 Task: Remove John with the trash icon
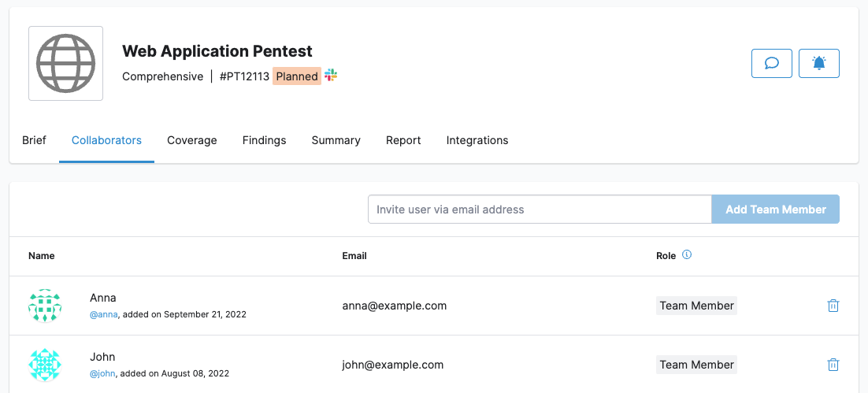(833, 365)
